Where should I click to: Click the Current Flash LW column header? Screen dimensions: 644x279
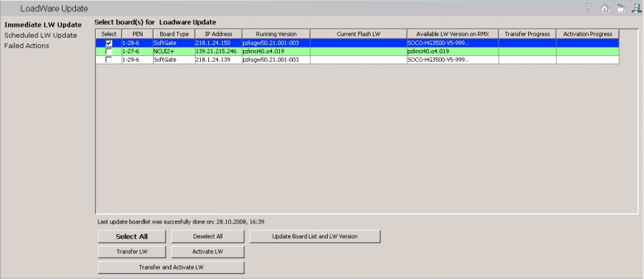click(x=358, y=34)
